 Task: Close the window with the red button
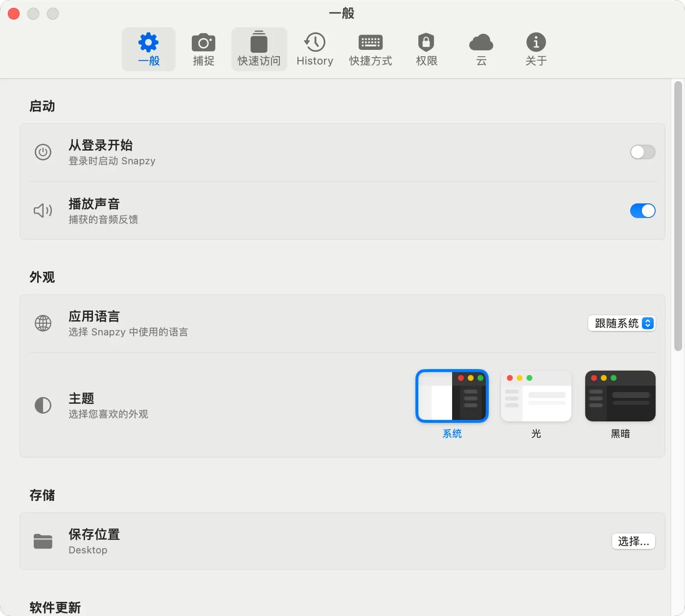pos(14,14)
